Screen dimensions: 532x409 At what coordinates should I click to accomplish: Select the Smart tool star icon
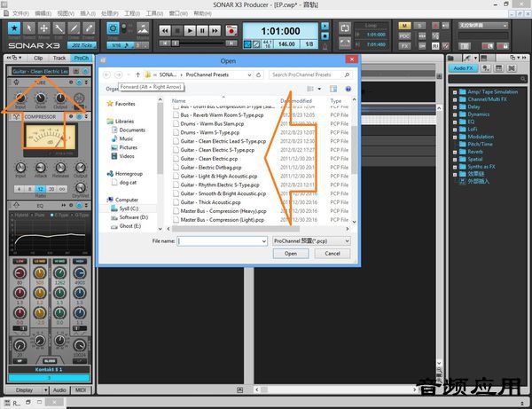[x=14, y=28]
